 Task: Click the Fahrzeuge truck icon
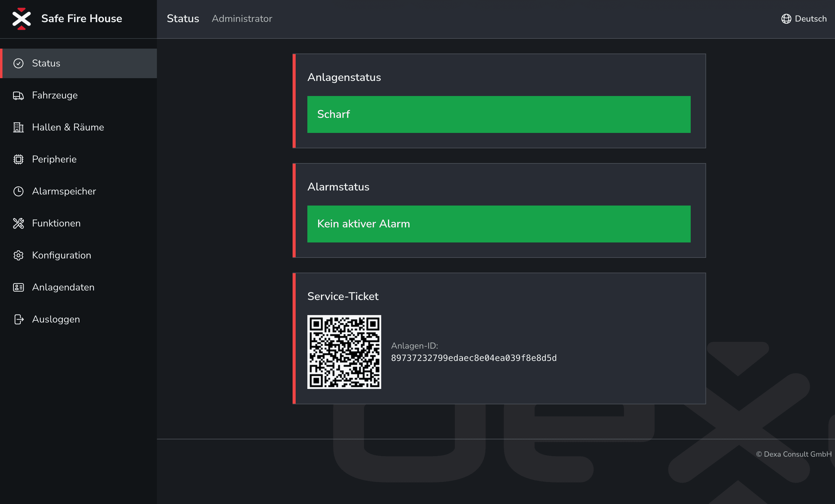(18, 96)
